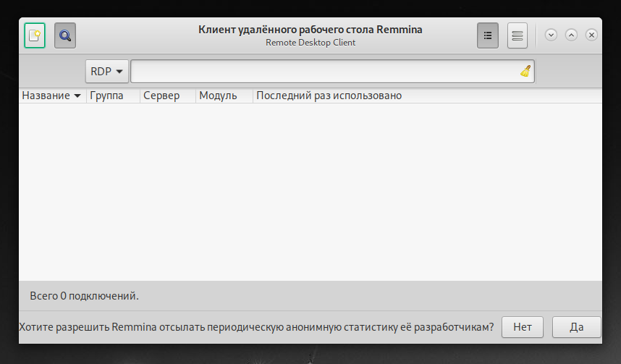Create a new connection profile

35,35
